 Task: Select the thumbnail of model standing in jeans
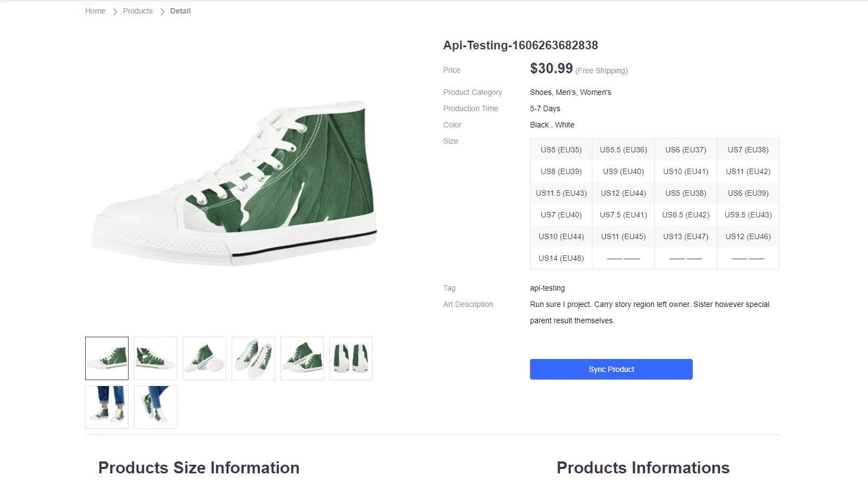pyautogui.click(x=107, y=407)
